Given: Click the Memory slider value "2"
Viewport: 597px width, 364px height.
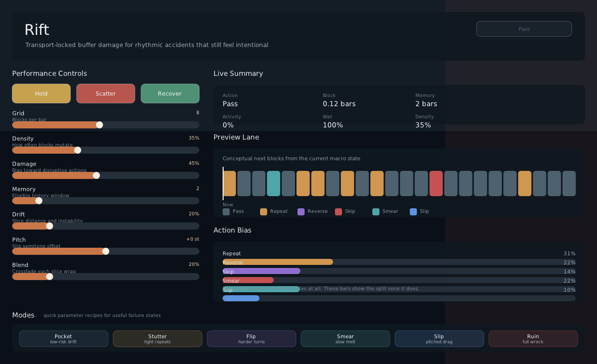Looking at the screenshot, I should pos(198,188).
